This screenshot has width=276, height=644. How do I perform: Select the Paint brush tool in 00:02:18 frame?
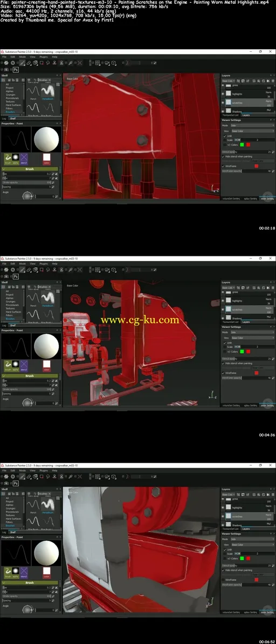22,63
